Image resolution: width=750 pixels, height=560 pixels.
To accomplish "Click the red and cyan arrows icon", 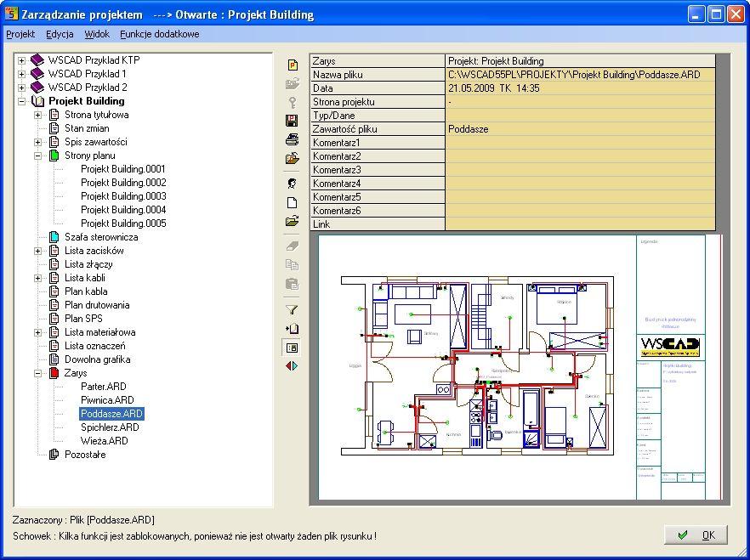I will (293, 366).
